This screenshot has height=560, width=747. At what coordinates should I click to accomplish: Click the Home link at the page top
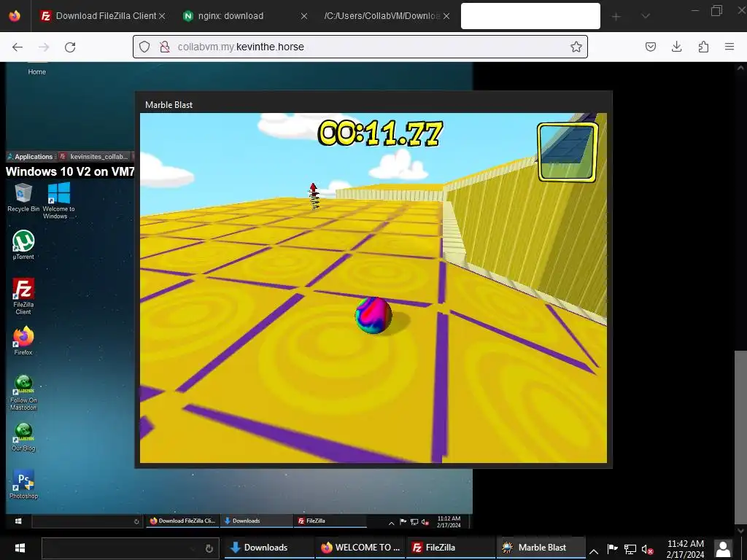click(x=36, y=71)
